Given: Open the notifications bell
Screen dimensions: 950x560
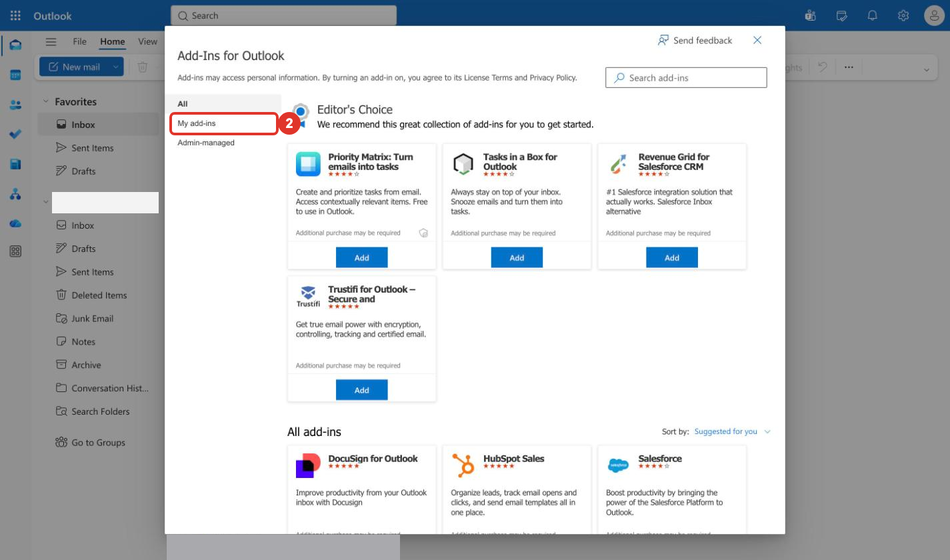Looking at the screenshot, I should 872,15.
